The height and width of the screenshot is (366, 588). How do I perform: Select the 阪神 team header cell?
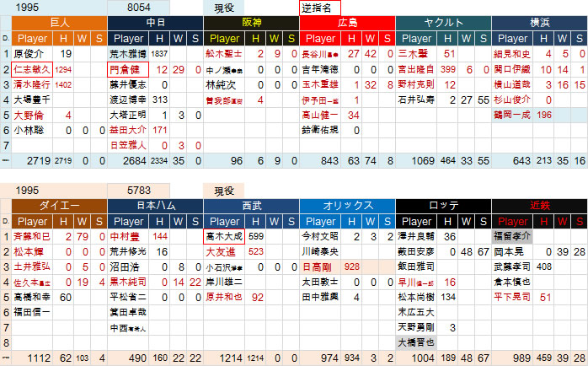(251, 24)
